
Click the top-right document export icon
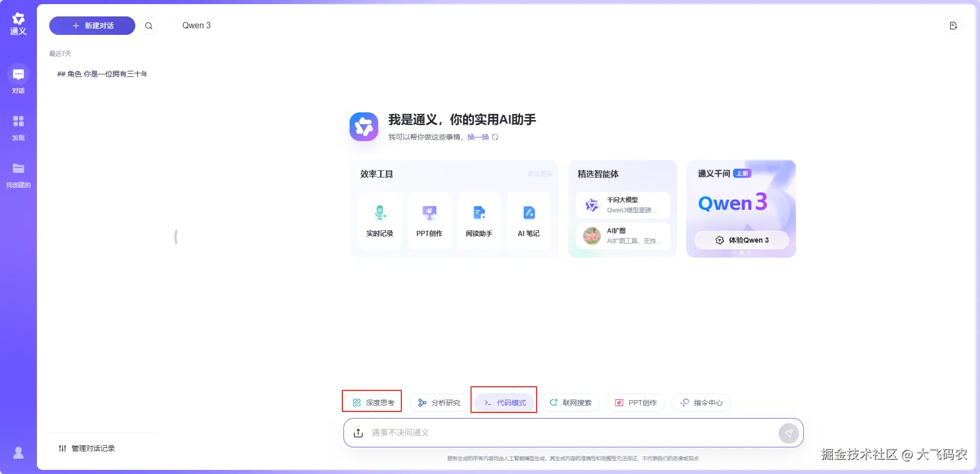click(x=953, y=26)
